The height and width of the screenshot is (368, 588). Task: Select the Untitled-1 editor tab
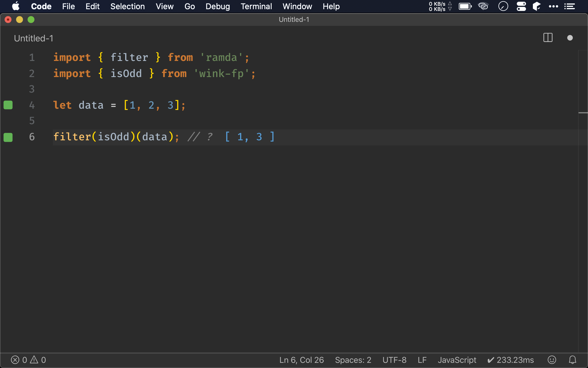(34, 38)
